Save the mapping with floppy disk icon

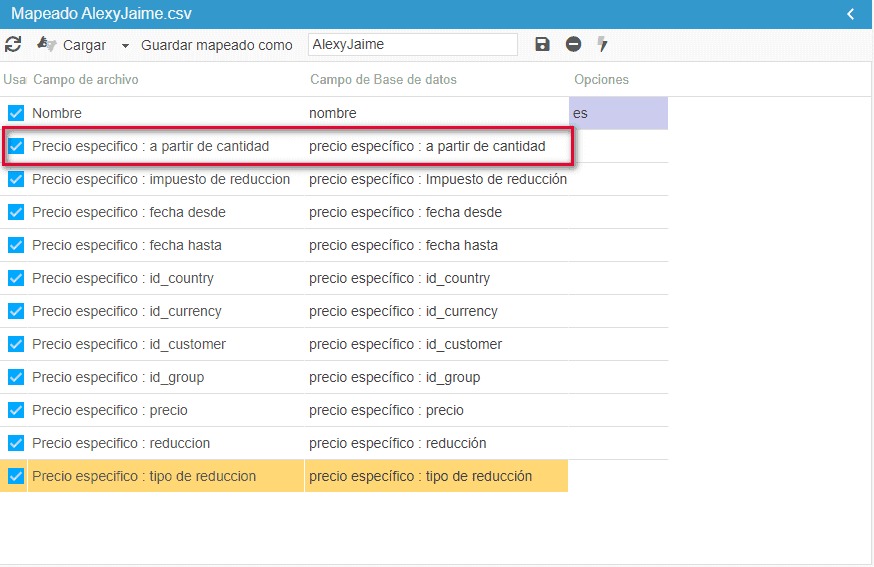(x=542, y=45)
